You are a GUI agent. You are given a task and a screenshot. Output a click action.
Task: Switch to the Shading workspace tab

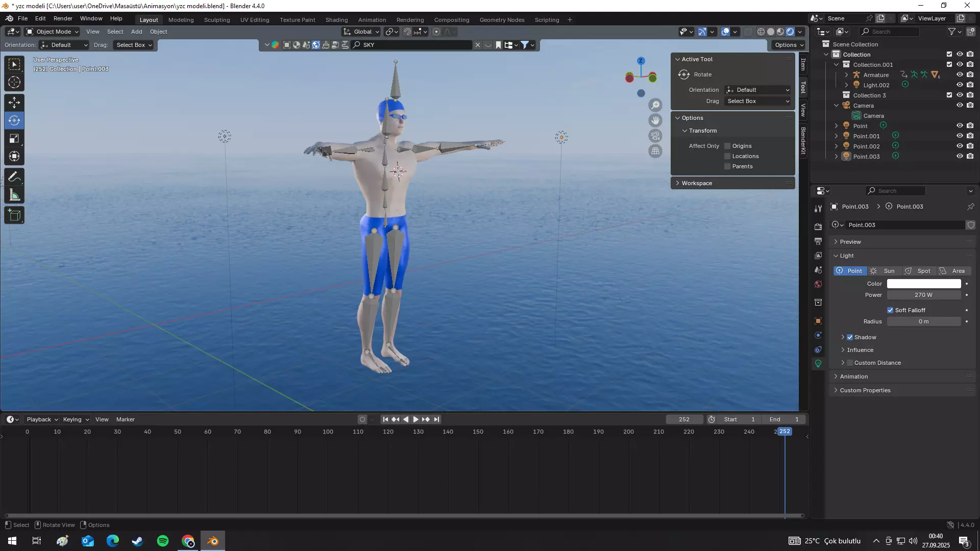point(336,20)
